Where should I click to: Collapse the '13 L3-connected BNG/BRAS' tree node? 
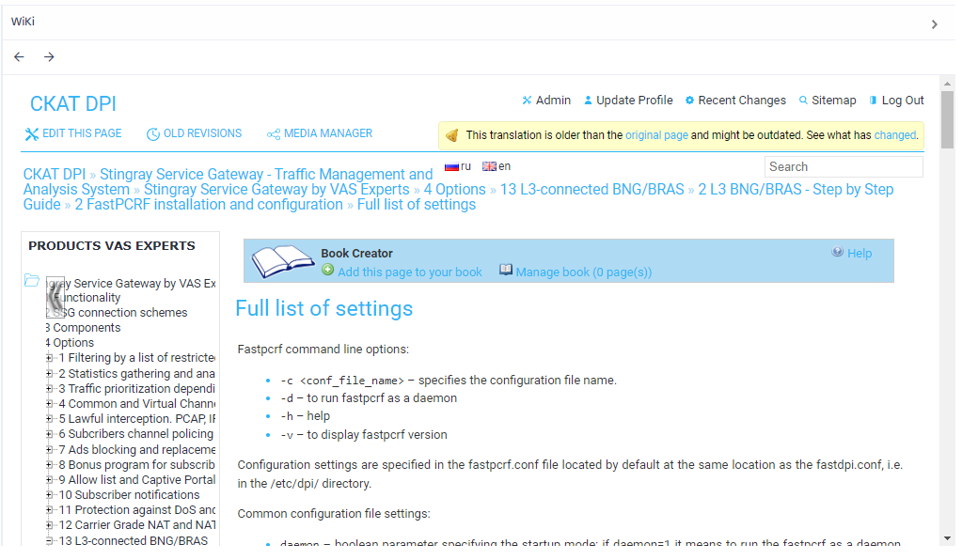click(x=50, y=541)
